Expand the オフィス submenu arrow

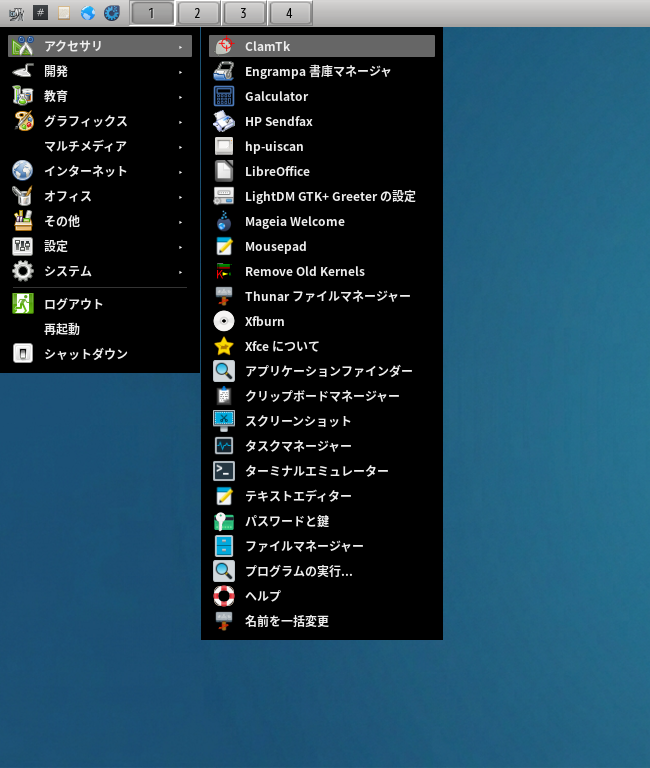coord(180,197)
